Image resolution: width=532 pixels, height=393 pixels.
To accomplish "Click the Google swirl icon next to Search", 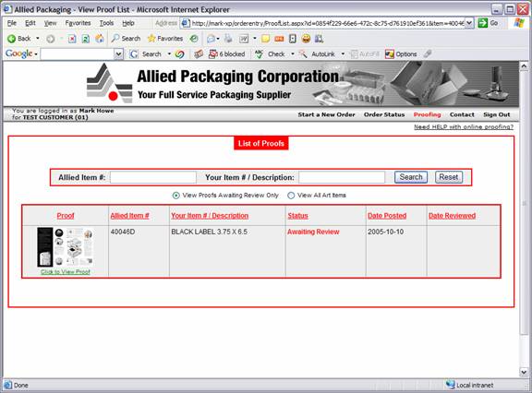I will pyautogui.click(x=180, y=54).
